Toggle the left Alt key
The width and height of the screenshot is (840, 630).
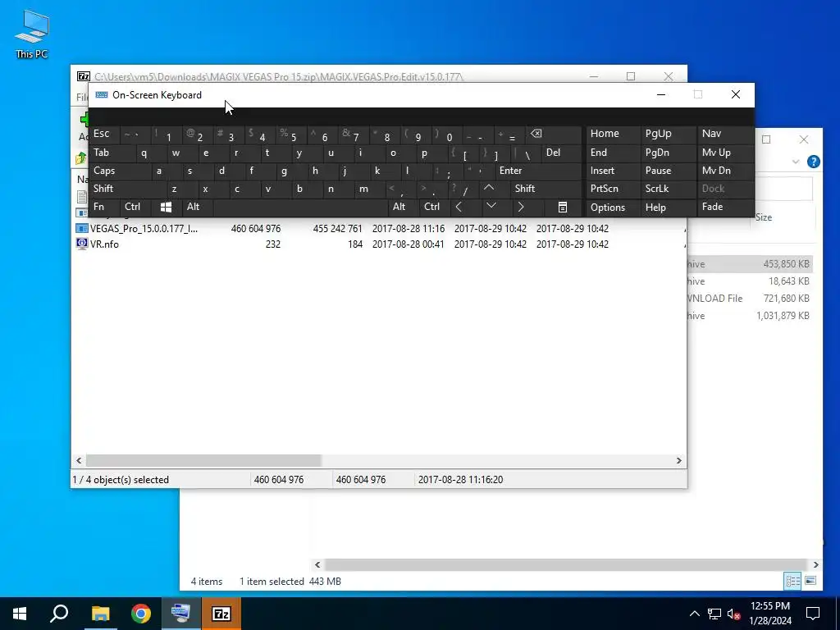(197, 207)
